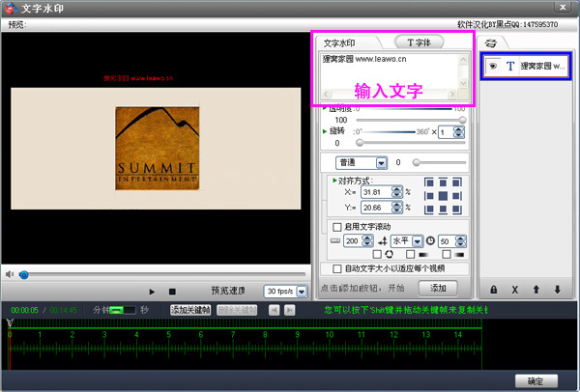Jump to previous keyframe button
The height and width of the screenshot is (392, 580).
pyautogui.click(x=275, y=310)
